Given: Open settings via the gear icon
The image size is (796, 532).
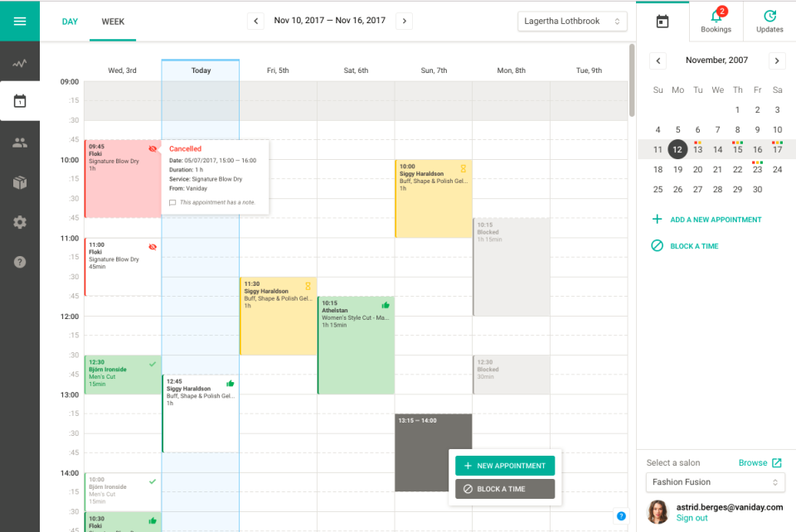Looking at the screenshot, I should coord(20,222).
